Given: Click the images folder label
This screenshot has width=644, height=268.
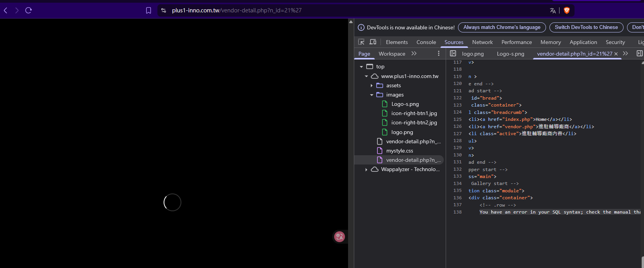Looking at the screenshot, I should point(395,95).
